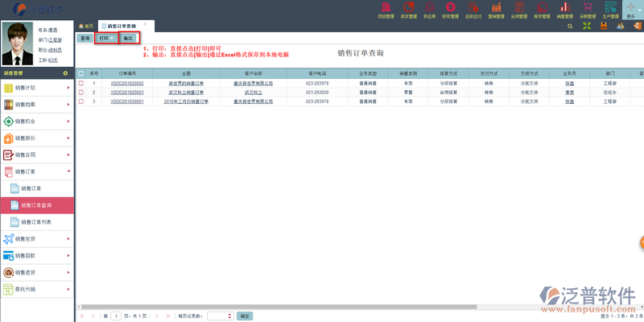Image resolution: width=644 pixels, height=322 pixels.
Task: Open order link XSDD201830001
Action: click(x=127, y=101)
